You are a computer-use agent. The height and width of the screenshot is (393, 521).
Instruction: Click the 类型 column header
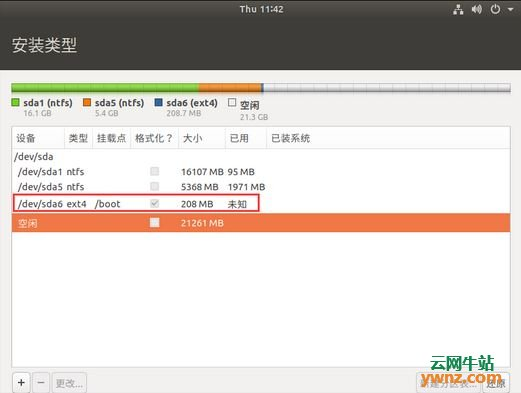(78, 138)
